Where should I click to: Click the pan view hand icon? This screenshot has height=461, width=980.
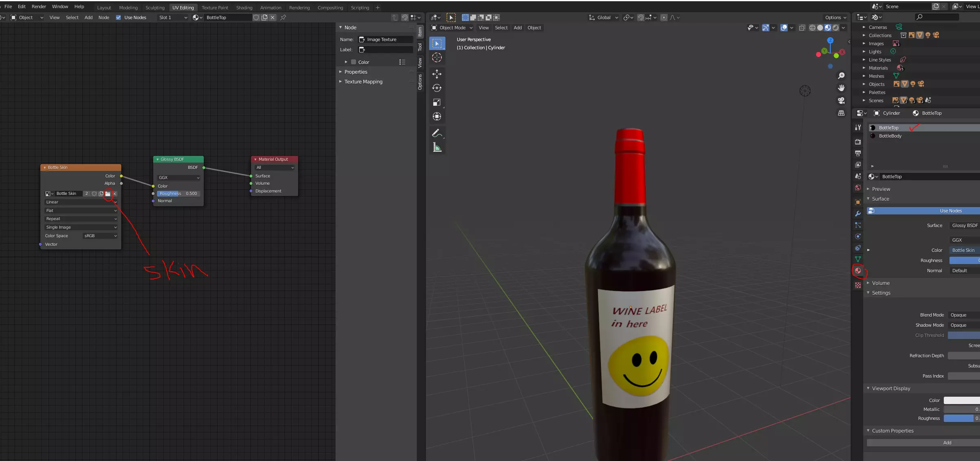841,88
